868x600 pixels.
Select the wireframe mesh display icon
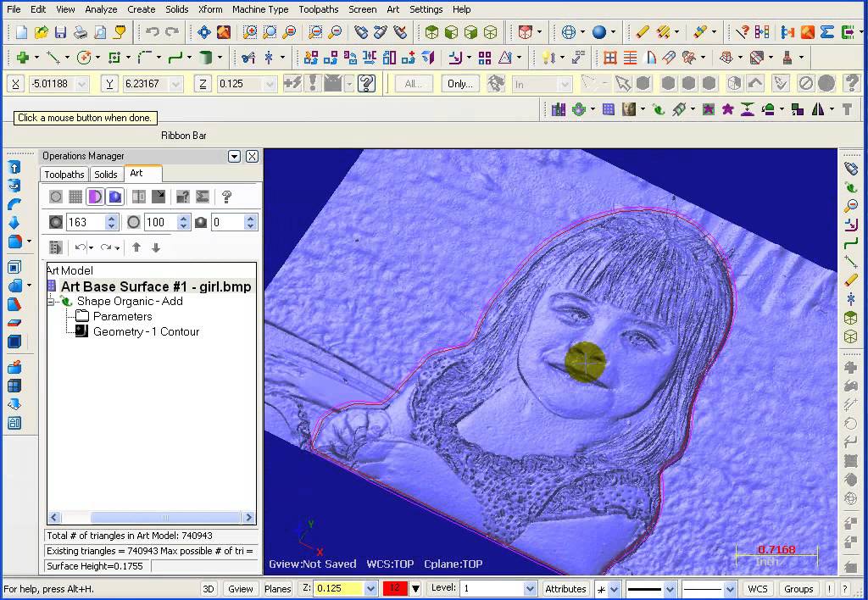76,196
